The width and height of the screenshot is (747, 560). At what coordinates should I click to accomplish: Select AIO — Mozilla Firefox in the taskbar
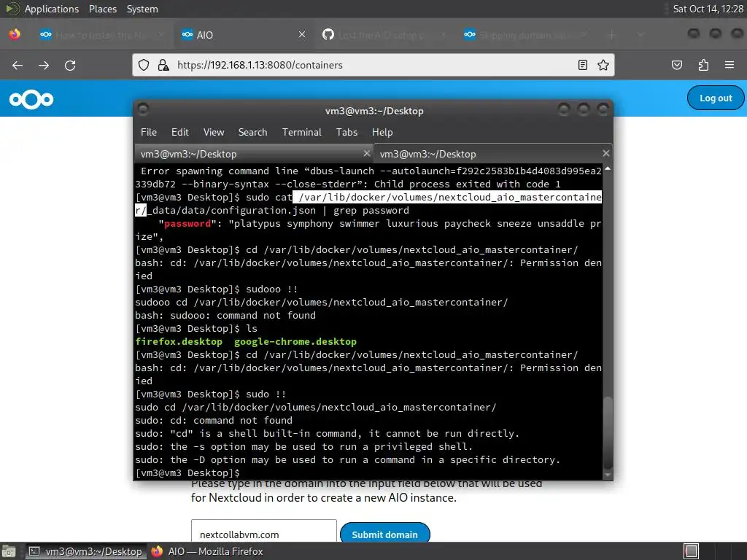pos(207,551)
